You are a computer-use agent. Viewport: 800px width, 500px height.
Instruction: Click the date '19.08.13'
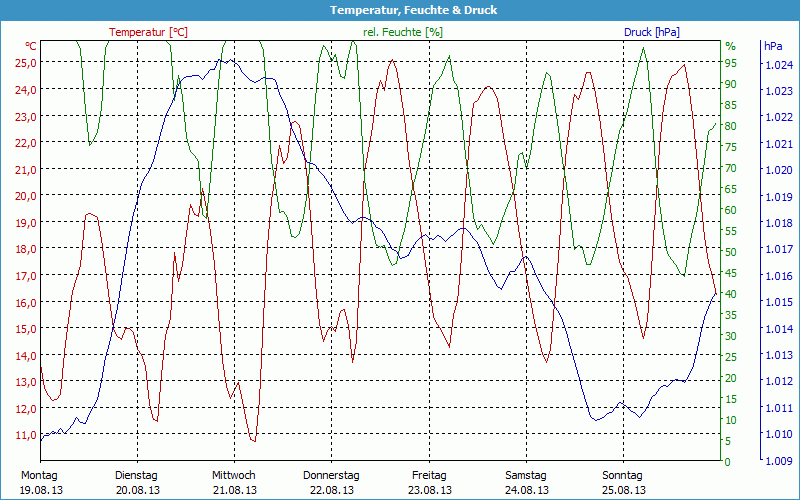[42, 490]
